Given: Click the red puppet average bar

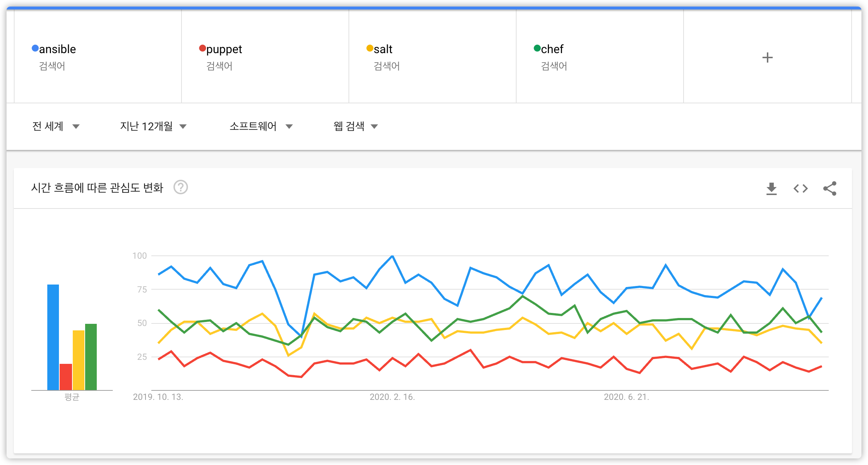Looking at the screenshot, I should coord(66,377).
